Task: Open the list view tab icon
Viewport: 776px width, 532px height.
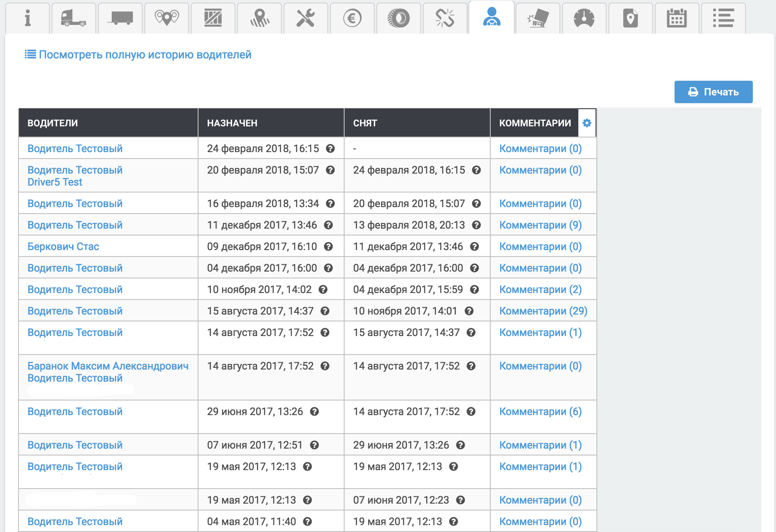Action: [723, 18]
